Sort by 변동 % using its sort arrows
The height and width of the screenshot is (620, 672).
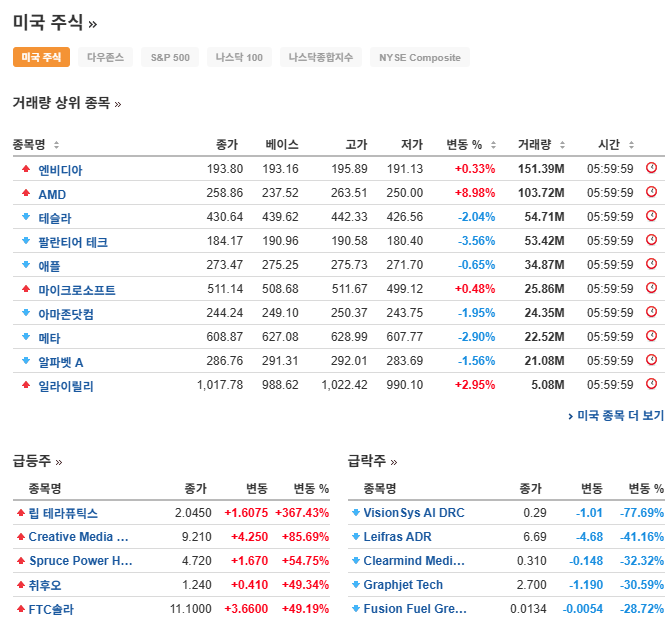[493, 145]
